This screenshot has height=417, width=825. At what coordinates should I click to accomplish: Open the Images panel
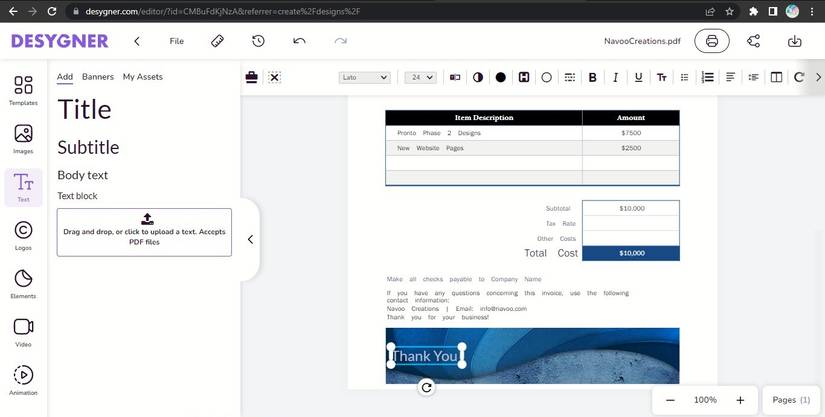(23, 139)
